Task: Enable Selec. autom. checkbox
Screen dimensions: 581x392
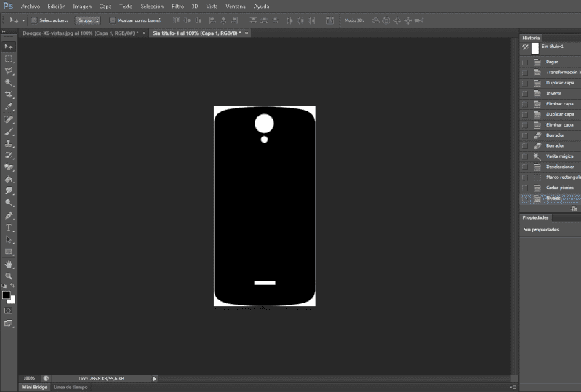Action: (34, 20)
